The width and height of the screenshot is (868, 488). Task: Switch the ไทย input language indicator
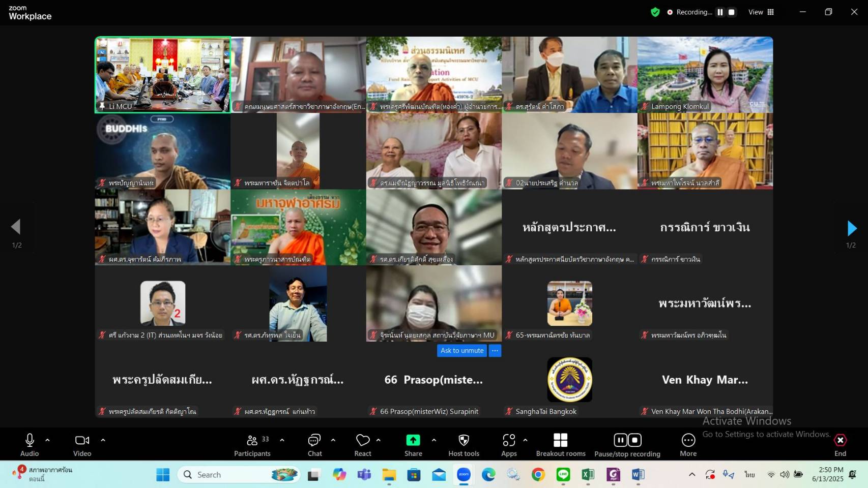coord(750,475)
